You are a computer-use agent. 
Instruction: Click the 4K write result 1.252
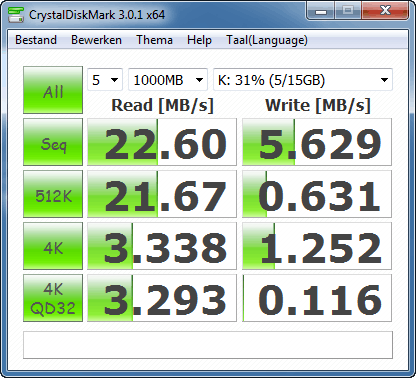(317, 246)
